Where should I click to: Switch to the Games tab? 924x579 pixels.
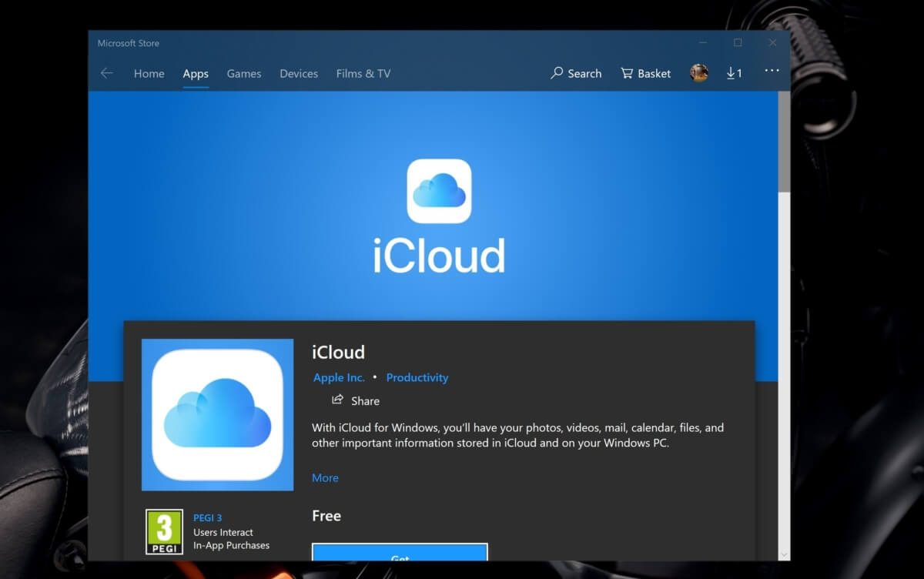[x=243, y=74]
